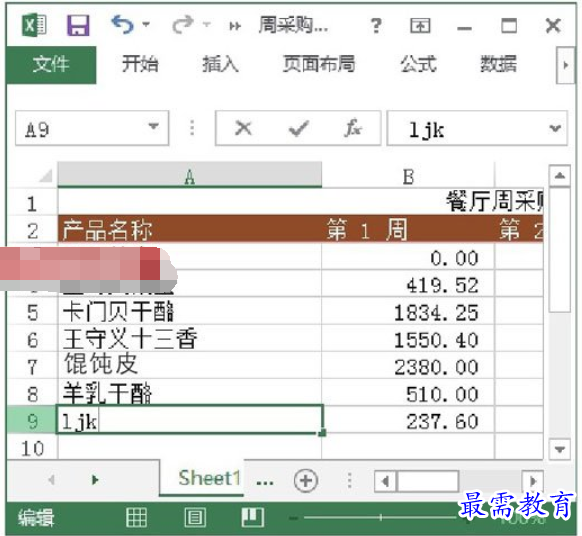Click the vertical scrollbar thumb
Image resolution: width=582 pixels, height=536 pixels.
(x=560, y=250)
